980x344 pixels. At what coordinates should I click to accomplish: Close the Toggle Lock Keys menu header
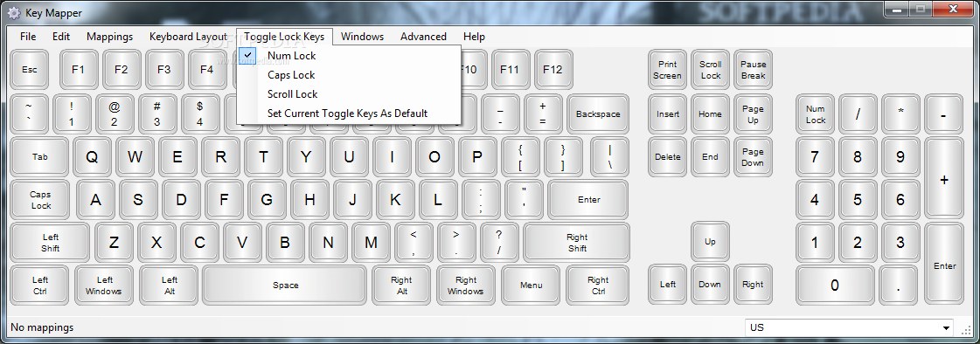coord(284,36)
